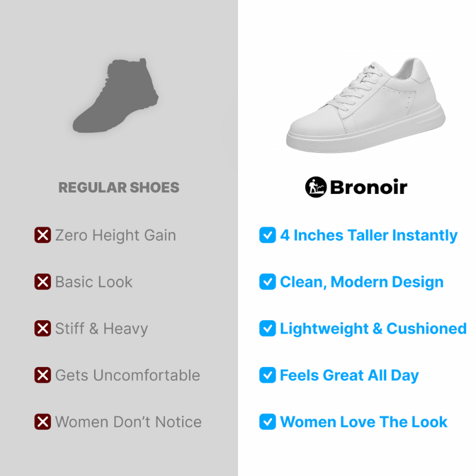This screenshot has width=476, height=476.
Task: Click the red X beside Gets Uncomfortable
Action: coord(42,375)
